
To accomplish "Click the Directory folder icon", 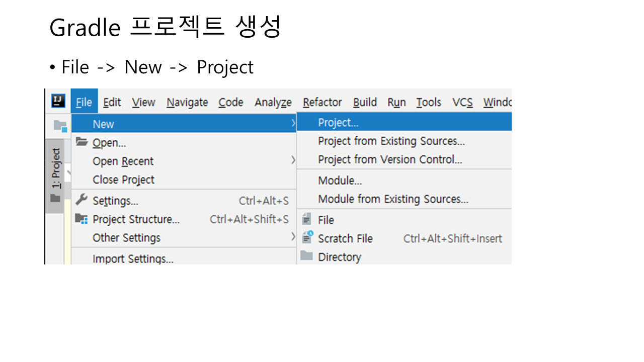I will click(306, 256).
